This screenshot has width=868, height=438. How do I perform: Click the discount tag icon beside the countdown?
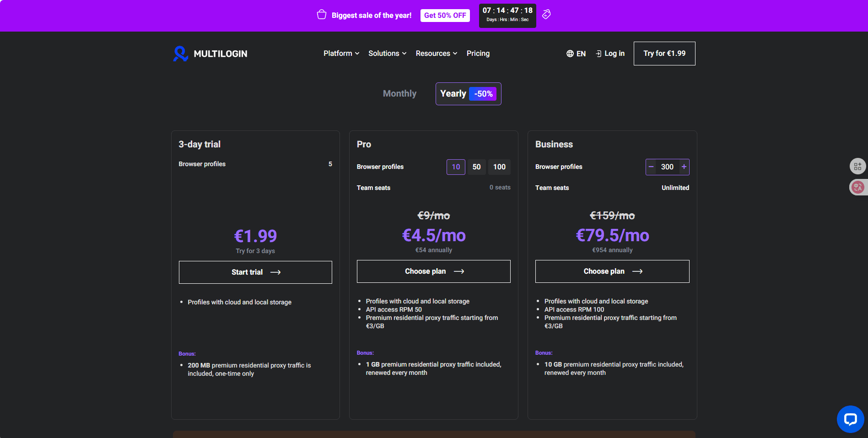tap(546, 14)
